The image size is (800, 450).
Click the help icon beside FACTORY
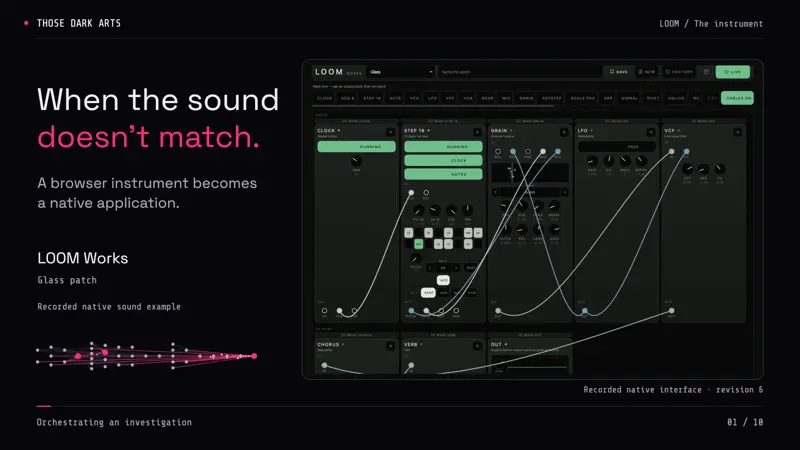[x=706, y=72]
